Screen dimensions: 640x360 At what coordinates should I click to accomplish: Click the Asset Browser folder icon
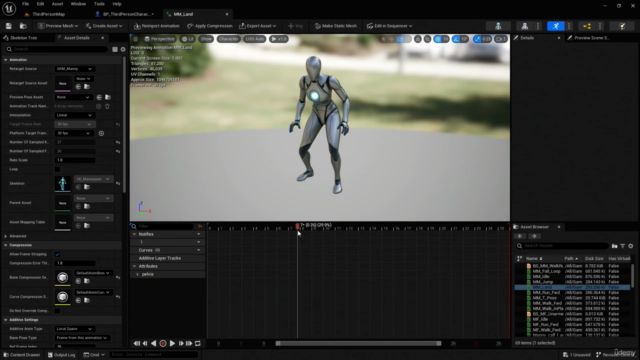tap(614, 246)
